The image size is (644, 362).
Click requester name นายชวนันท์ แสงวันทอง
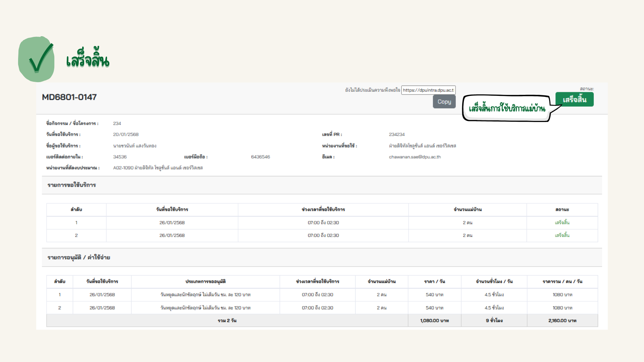coord(135,146)
